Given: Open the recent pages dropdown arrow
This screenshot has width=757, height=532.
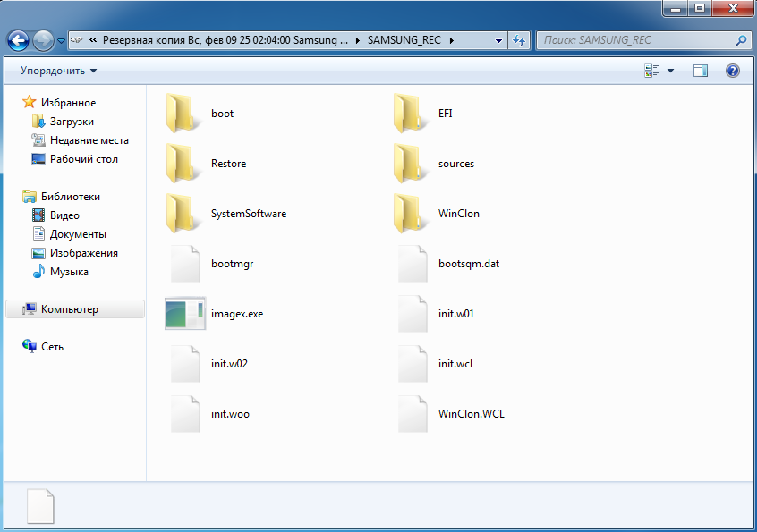Looking at the screenshot, I should click(62, 41).
